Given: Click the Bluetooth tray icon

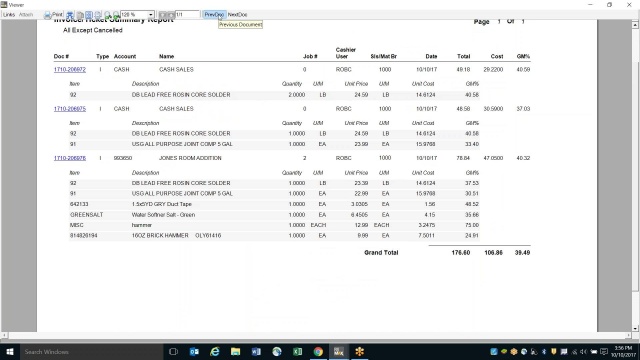Looking at the screenshot, I should point(544,351).
